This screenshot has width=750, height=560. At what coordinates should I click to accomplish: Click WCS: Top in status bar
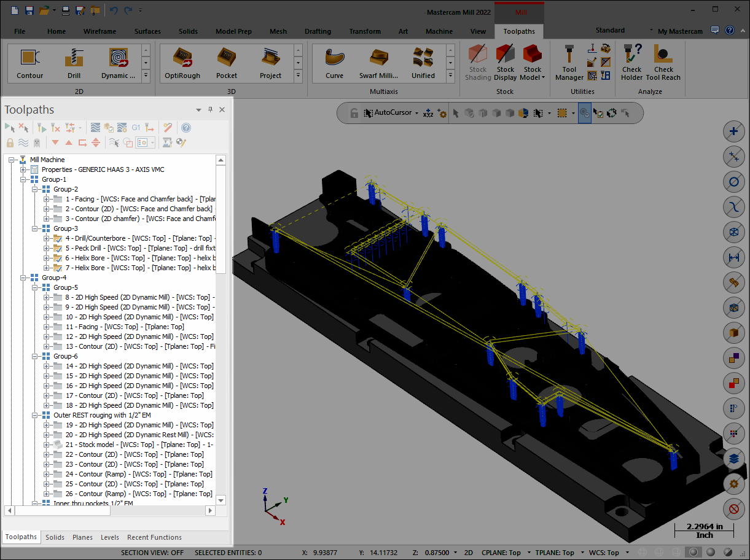[604, 553]
